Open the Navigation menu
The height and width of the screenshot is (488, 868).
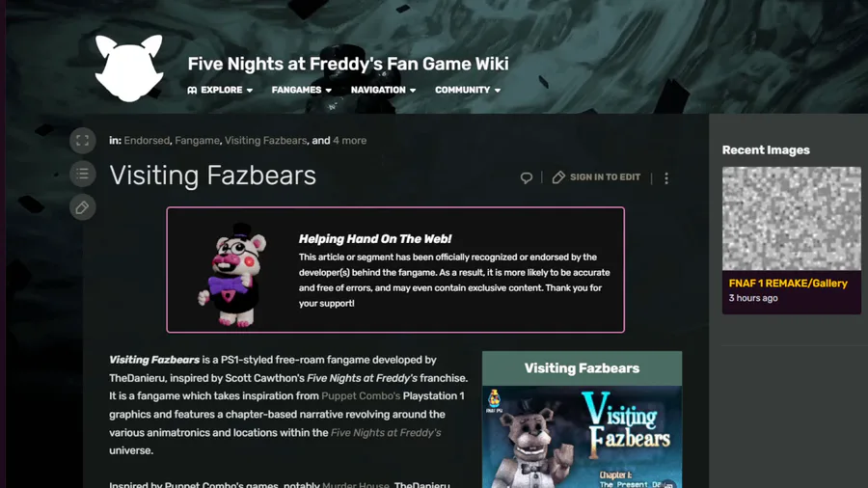tap(383, 91)
